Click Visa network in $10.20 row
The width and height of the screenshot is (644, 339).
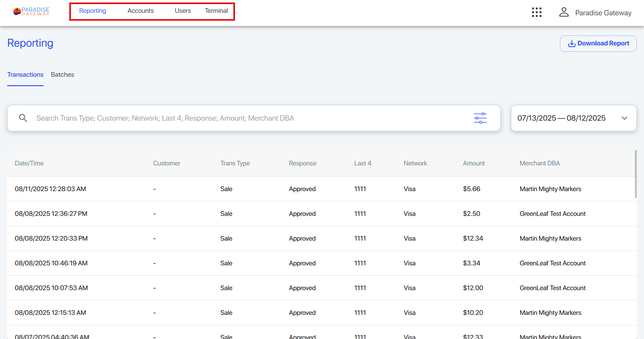(x=409, y=313)
